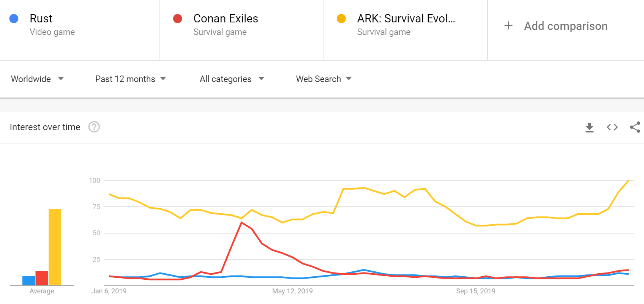Viewport: 644px width, 304px height.
Task: Click the Conan Exiles peak on the chart
Action: coord(241,222)
